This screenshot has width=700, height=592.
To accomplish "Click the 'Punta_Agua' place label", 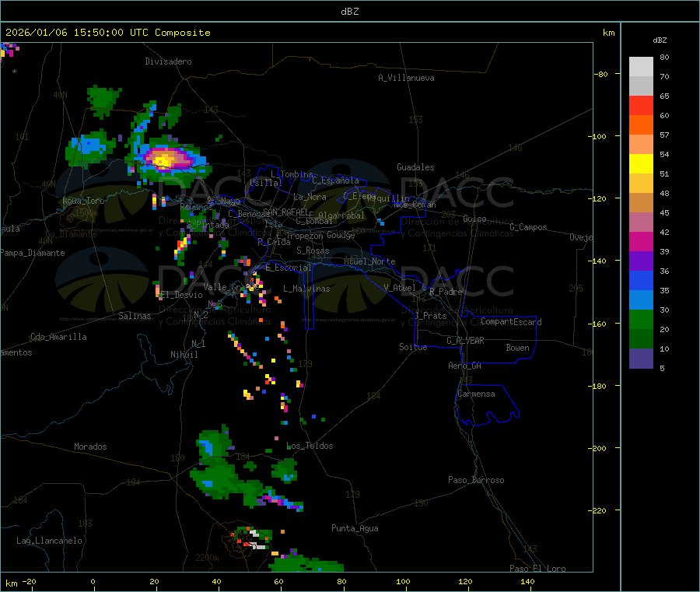I will 355,528.
